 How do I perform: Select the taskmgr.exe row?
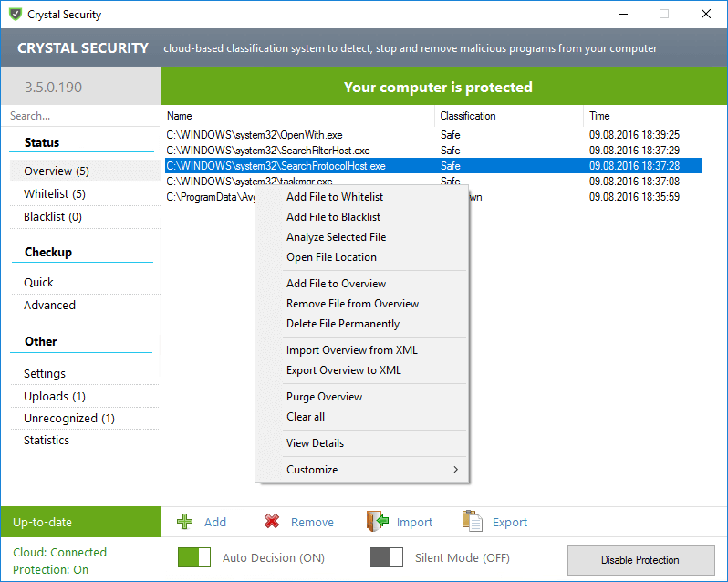433,181
